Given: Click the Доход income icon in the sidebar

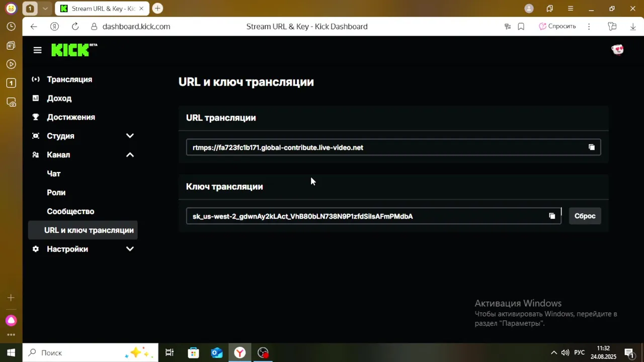Looking at the screenshot, I should [x=35, y=98].
